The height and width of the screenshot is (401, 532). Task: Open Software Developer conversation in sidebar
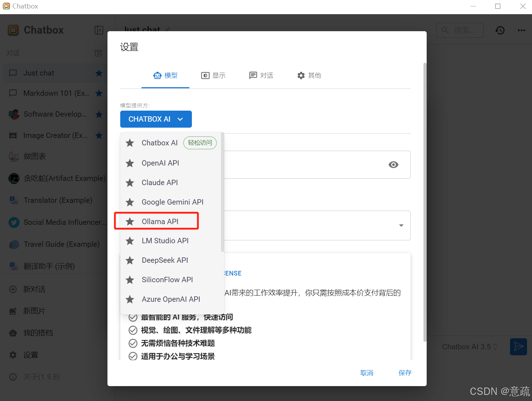[55, 114]
